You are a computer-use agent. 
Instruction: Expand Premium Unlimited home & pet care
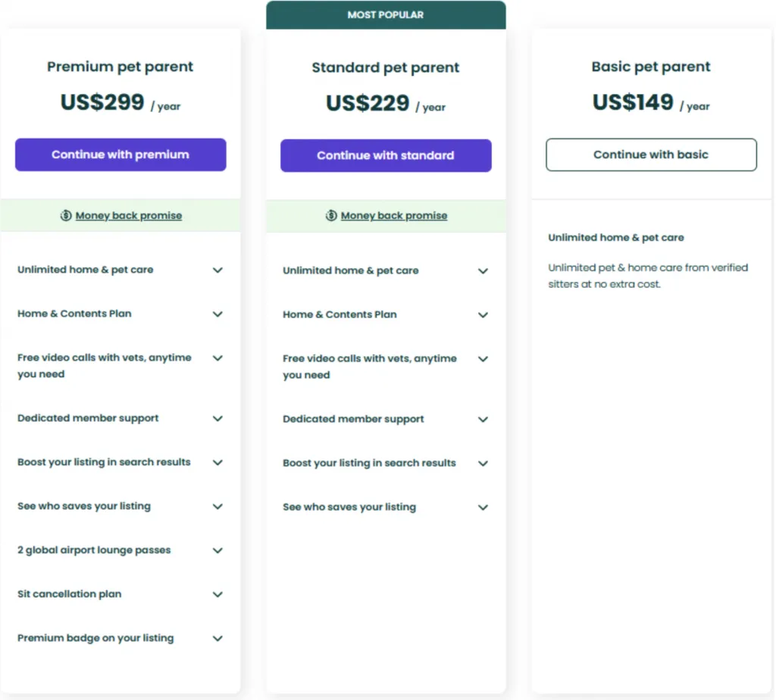coord(217,270)
